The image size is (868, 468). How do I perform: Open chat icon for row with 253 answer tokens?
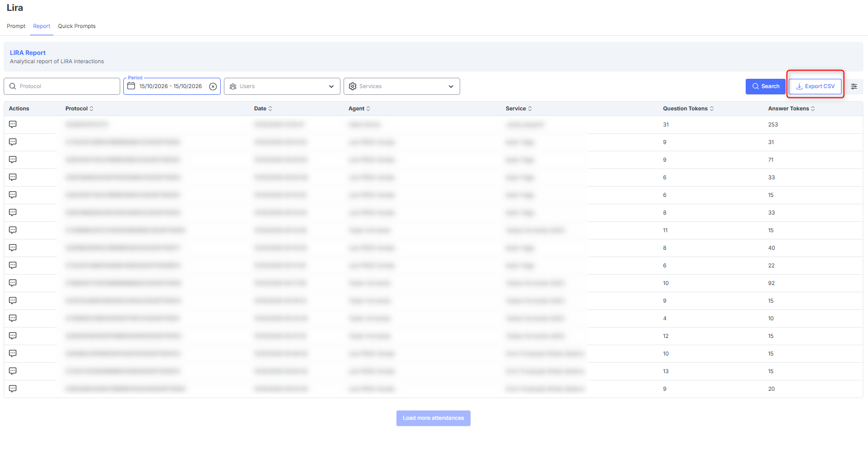[13, 124]
